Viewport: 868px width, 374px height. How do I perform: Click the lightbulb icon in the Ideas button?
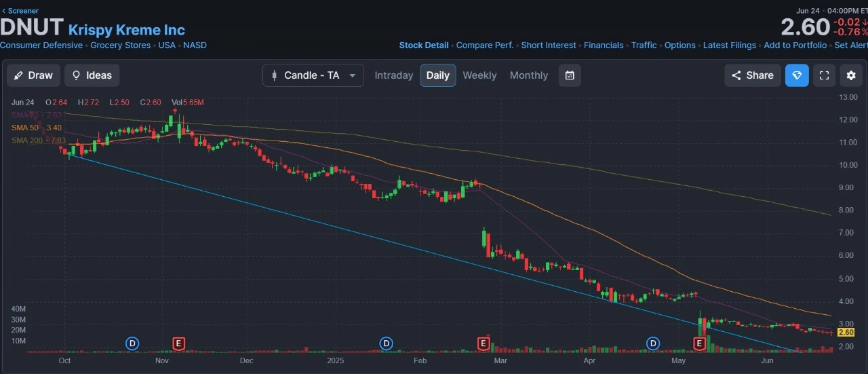coord(76,75)
